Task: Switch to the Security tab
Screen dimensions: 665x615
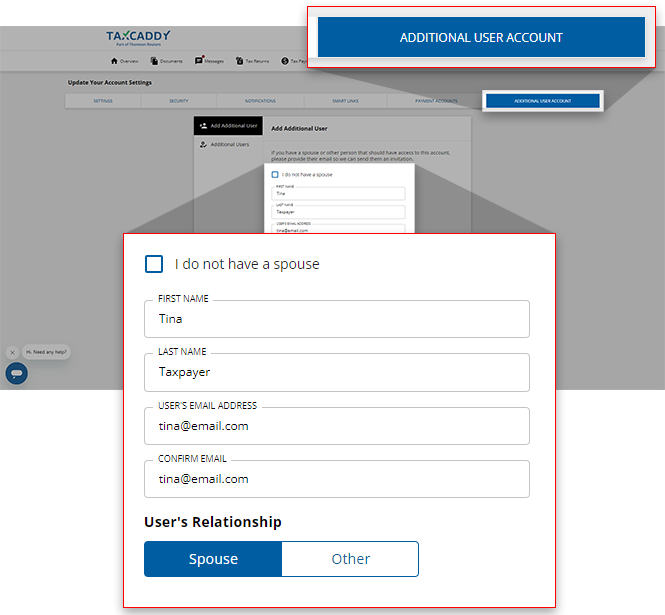Action: click(179, 101)
